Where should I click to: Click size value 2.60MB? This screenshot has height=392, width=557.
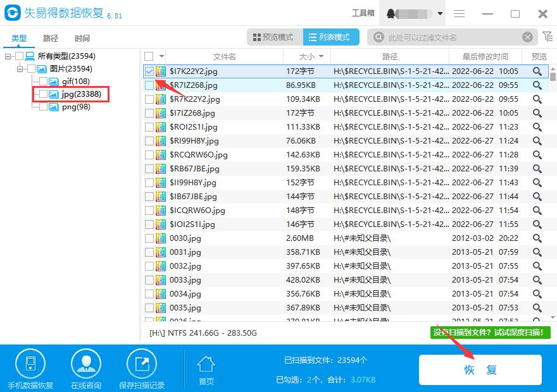300,238
